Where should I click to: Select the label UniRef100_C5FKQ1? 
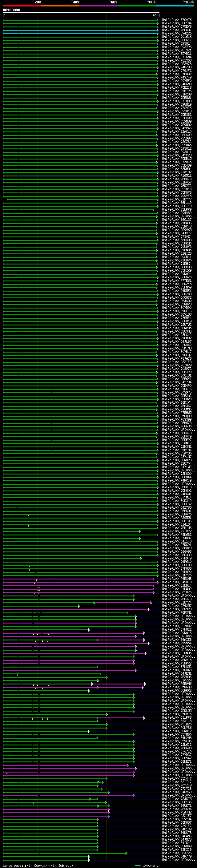pos(177,511)
